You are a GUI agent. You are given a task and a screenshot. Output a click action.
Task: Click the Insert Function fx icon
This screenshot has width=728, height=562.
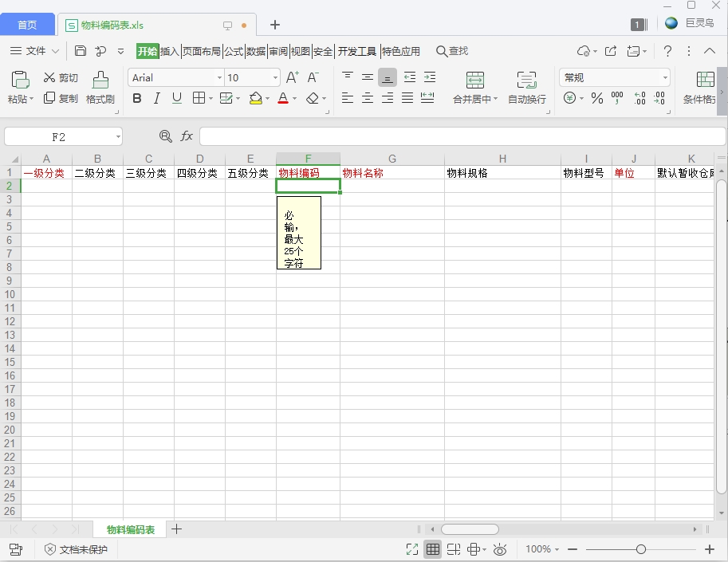click(x=187, y=136)
